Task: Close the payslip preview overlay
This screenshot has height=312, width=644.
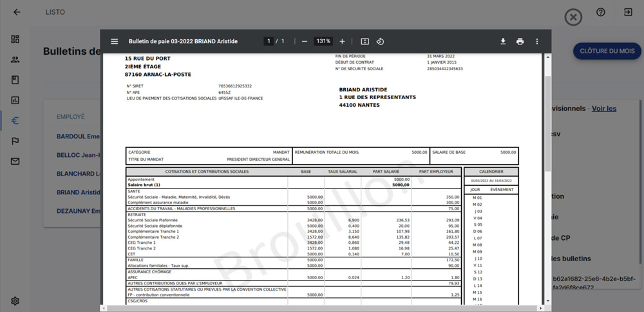Action: pyautogui.click(x=573, y=17)
